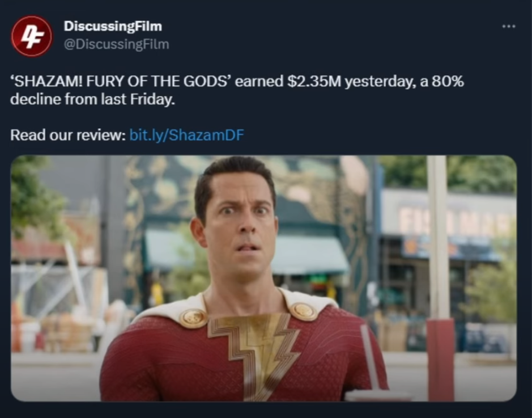Viewport: 532px width, 418px height.
Task: Click the teal awning behind the character
Action: point(309,255)
